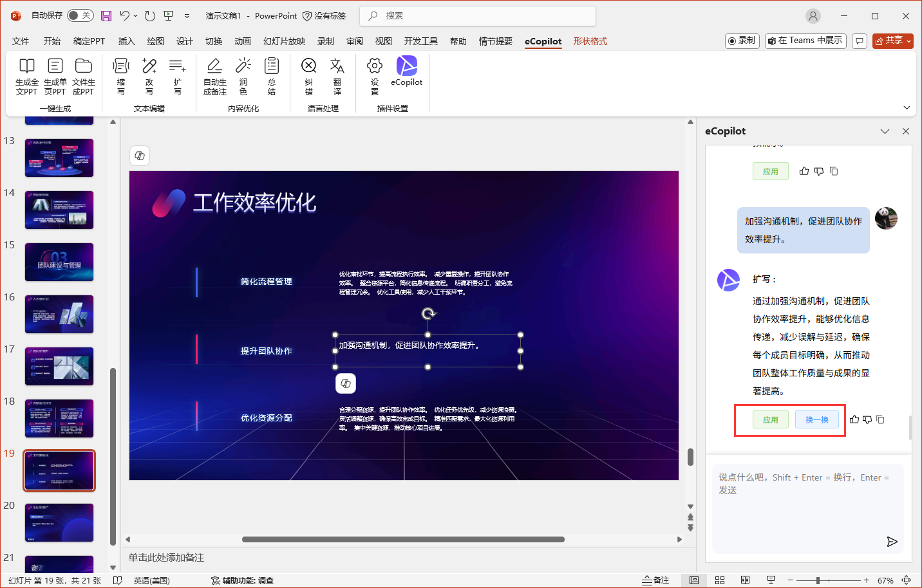Select slide 16 thumbnail
Screen dimensions: 922x588
(59, 314)
